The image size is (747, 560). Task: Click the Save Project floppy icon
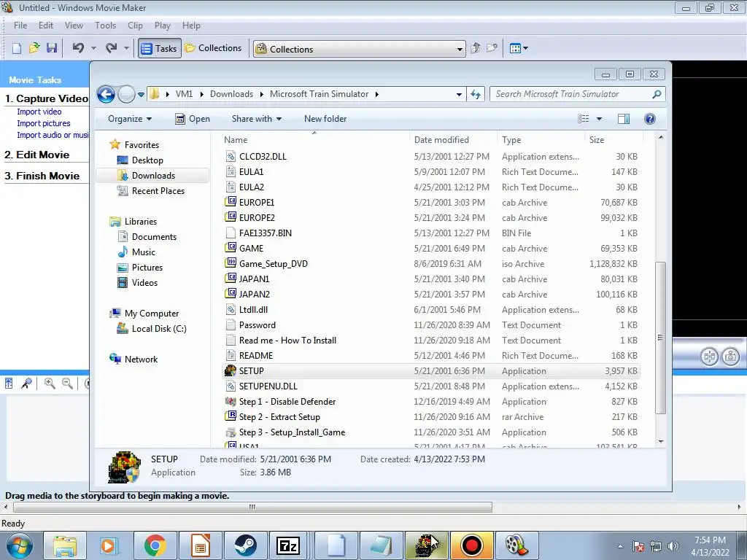[52, 48]
